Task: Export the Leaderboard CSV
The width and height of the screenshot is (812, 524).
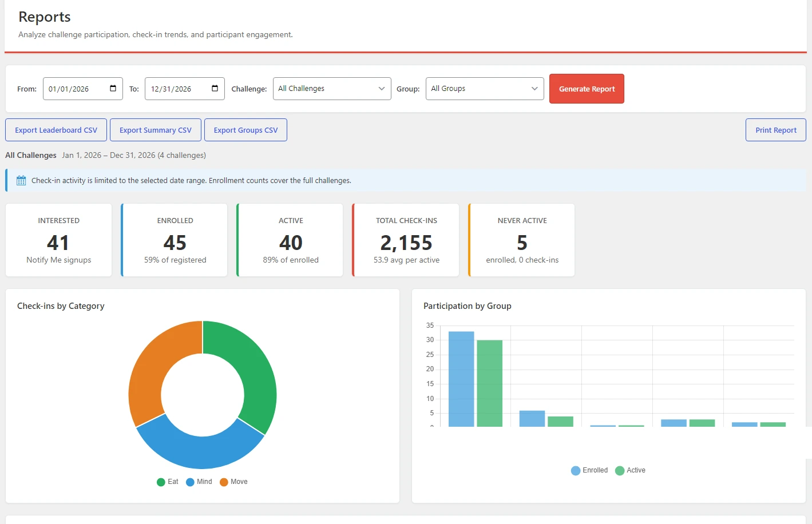Action: click(x=56, y=130)
